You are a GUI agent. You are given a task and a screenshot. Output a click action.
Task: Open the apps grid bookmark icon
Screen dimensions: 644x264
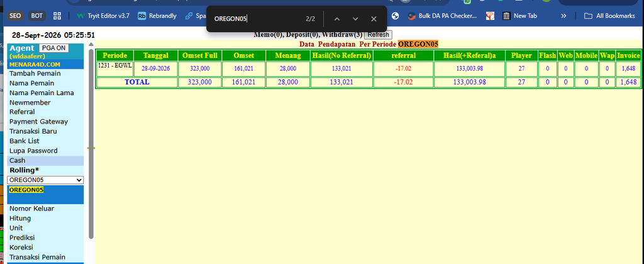point(57,16)
